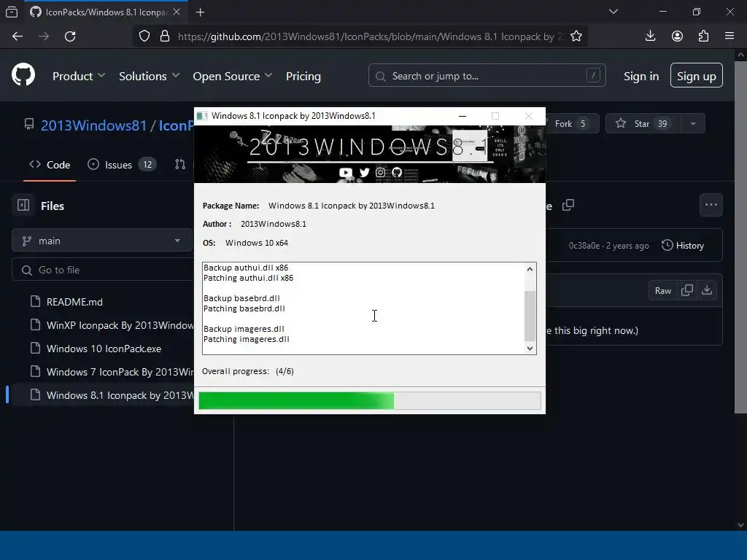Open Firefox account icon
This screenshot has height=560, width=747.
point(677,36)
